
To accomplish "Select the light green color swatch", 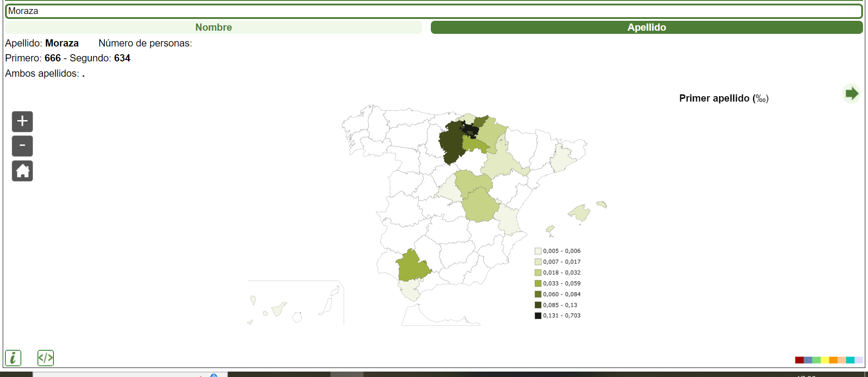I will 816,360.
